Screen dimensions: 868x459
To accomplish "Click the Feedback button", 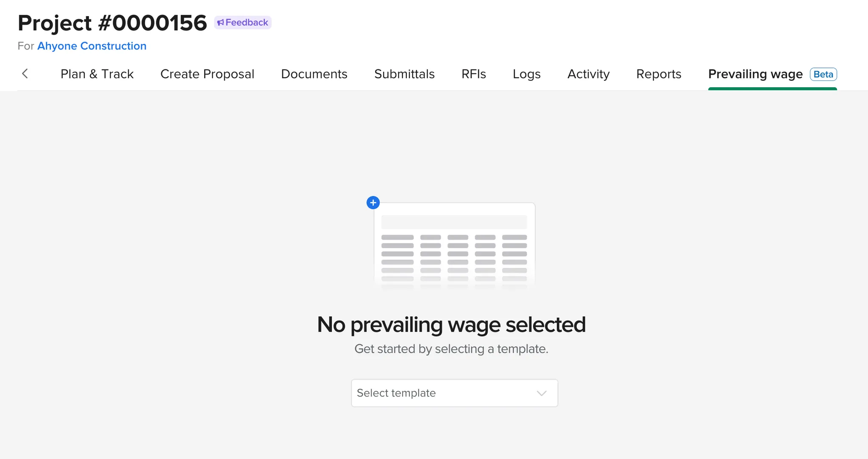I will click(242, 22).
